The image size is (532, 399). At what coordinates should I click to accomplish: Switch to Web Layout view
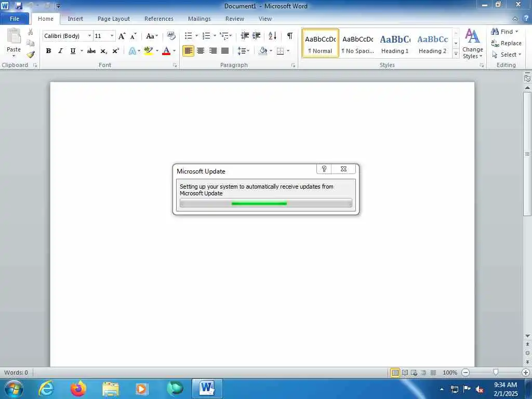point(414,373)
